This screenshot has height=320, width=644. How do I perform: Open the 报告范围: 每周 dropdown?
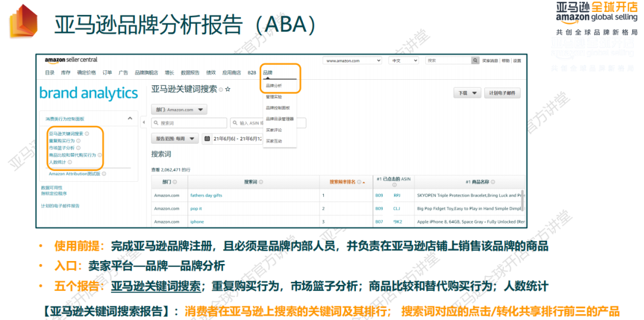pyautogui.click(x=175, y=139)
